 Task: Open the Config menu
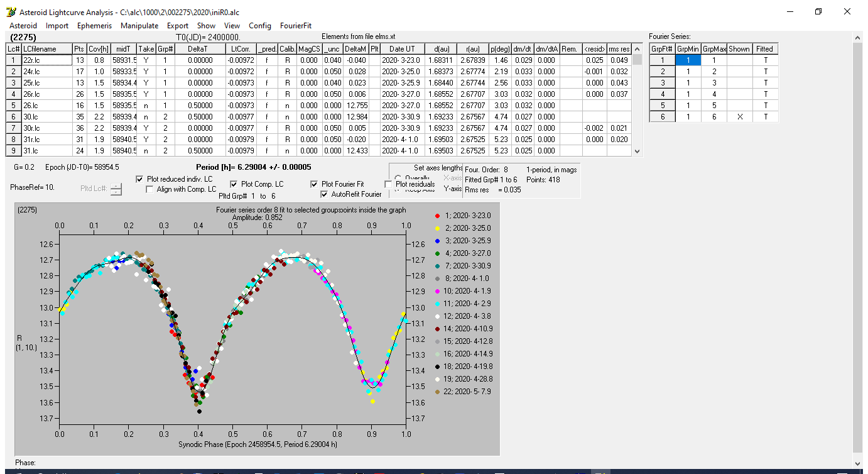click(260, 26)
